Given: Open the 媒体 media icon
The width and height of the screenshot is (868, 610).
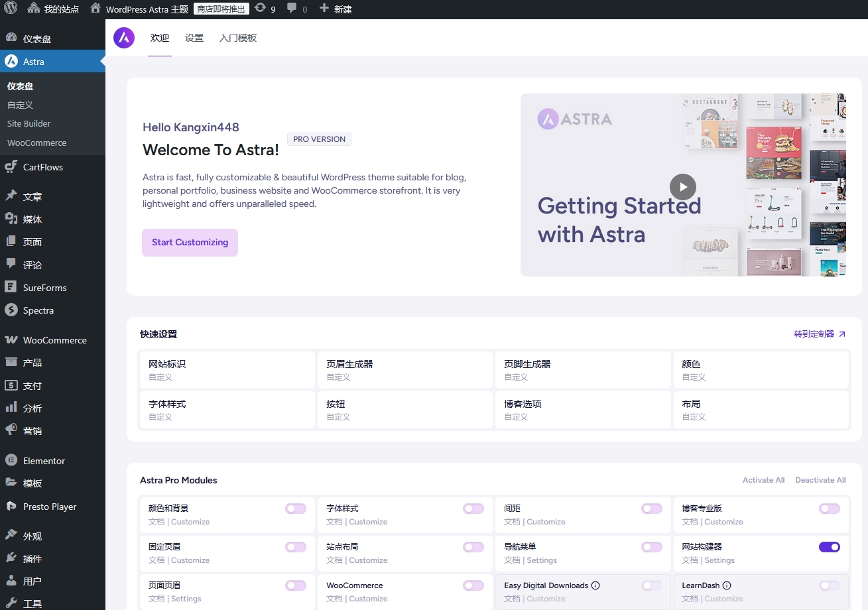Looking at the screenshot, I should coord(11,219).
